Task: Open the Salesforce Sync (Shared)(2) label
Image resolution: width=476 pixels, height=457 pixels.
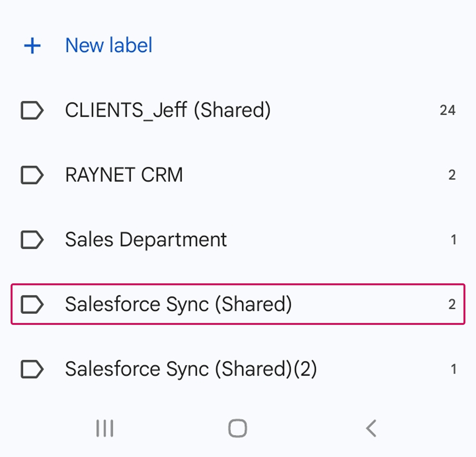Action: pyautogui.click(x=191, y=369)
